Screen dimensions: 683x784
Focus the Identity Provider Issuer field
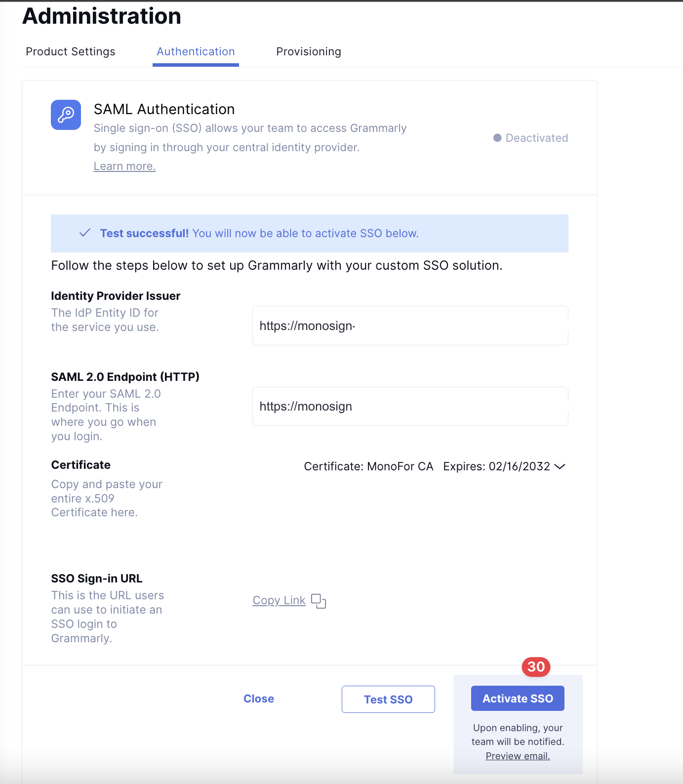click(x=410, y=326)
